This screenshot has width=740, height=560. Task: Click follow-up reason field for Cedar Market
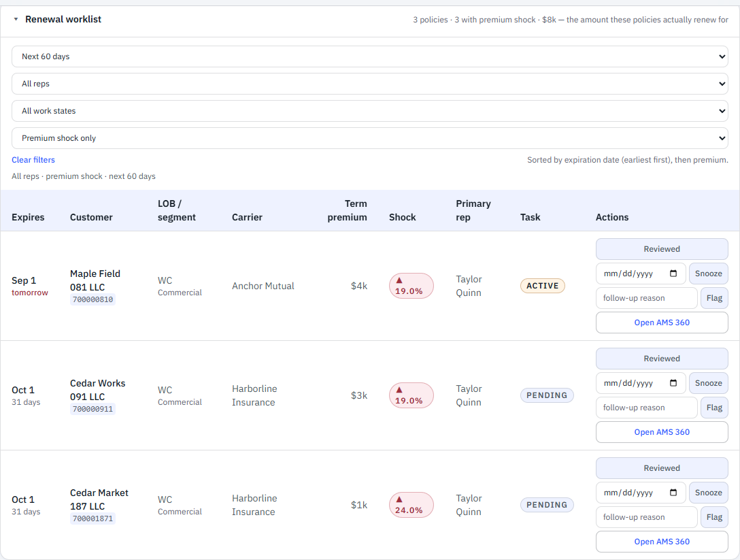[x=647, y=517]
